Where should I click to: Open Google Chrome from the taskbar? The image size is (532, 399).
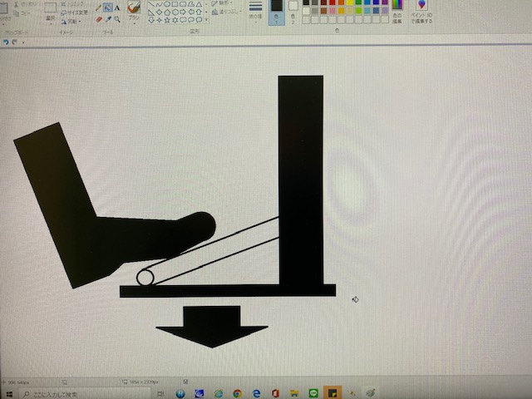[238, 392]
